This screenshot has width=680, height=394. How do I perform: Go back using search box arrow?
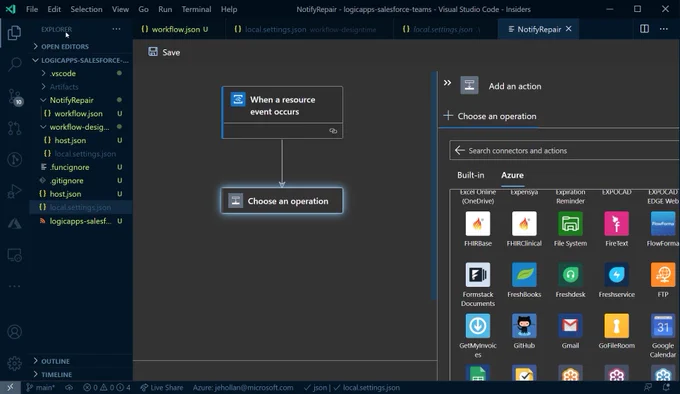pyautogui.click(x=459, y=150)
